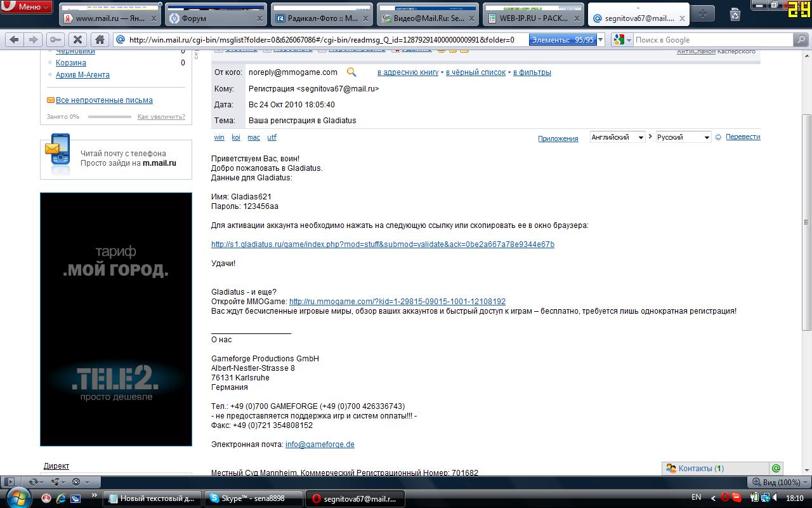Expand the quick launch chevron
The image size is (812, 508).
point(95,496)
